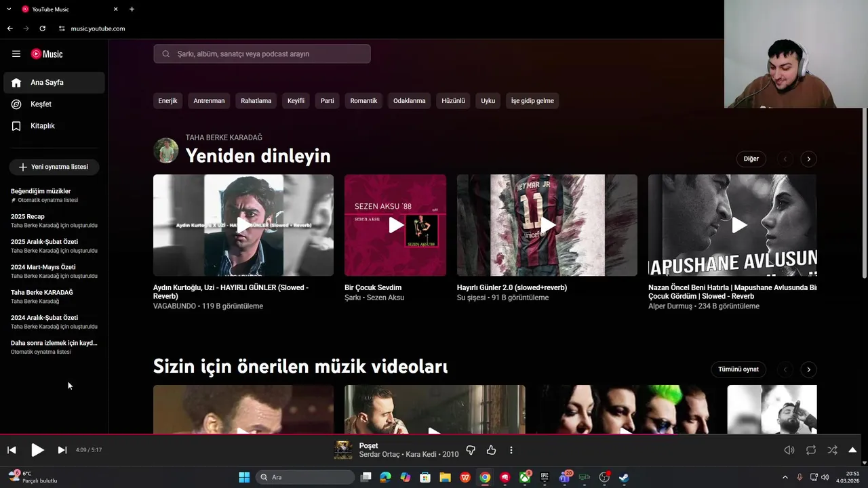Skip to previous track

point(12,450)
